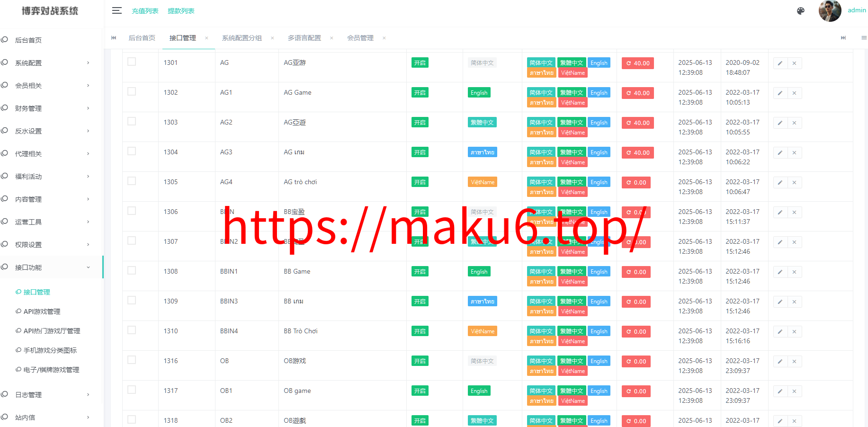Edit row 1306 with pencil icon
868x427 pixels.
click(x=780, y=212)
